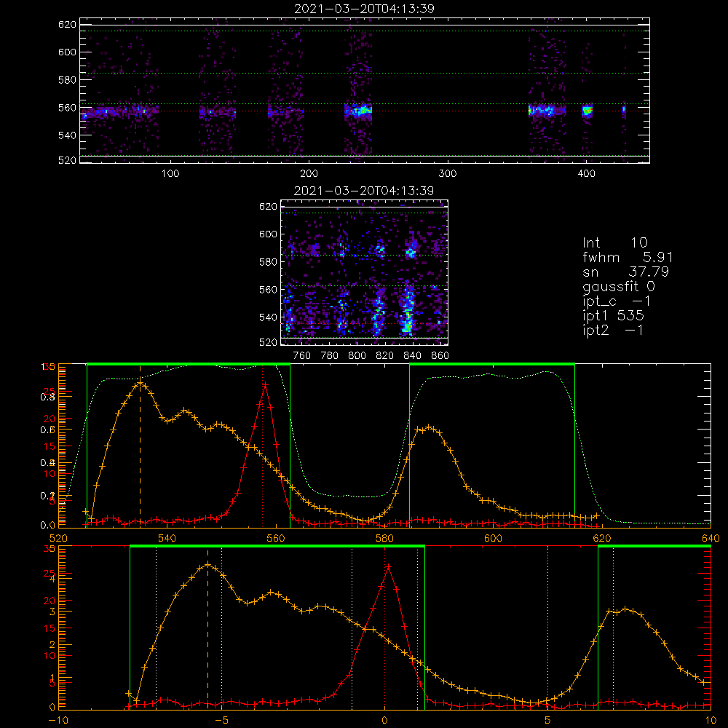Image resolution: width=728 pixels, height=728 pixels.
Task: Click red peak apex in bottom zoomed plot
Action: click(388, 567)
